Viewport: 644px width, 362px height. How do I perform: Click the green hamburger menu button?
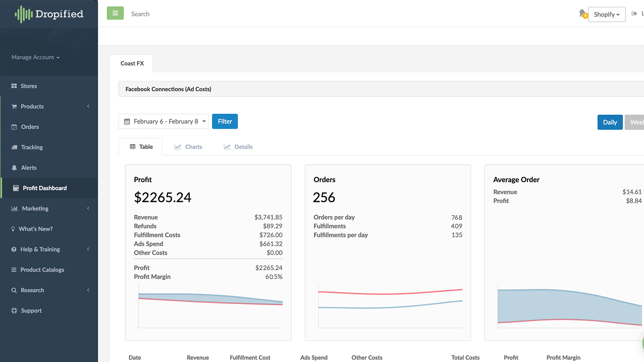(115, 13)
